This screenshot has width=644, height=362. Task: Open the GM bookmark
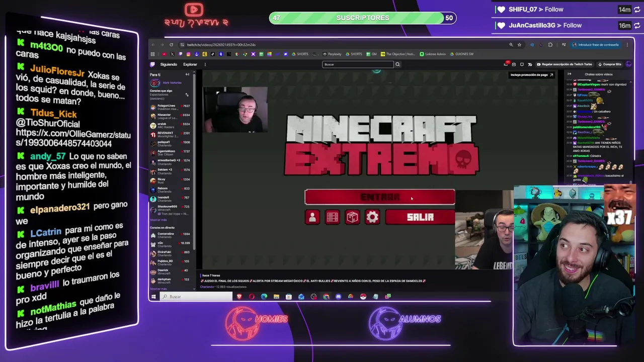[371, 54]
